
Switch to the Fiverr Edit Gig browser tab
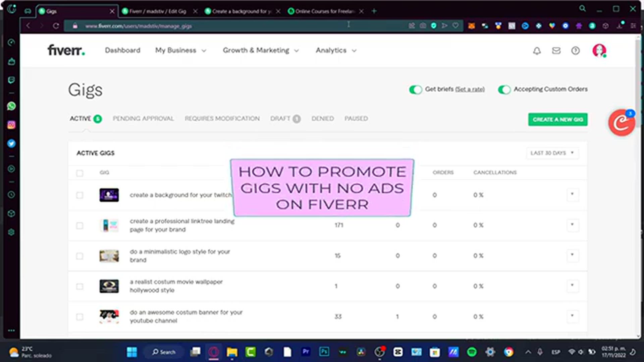pyautogui.click(x=160, y=11)
